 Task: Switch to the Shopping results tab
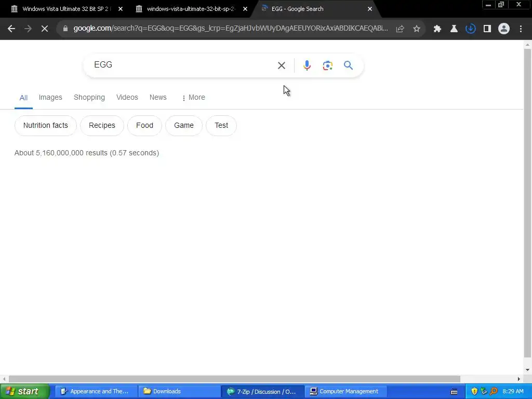[x=89, y=97]
